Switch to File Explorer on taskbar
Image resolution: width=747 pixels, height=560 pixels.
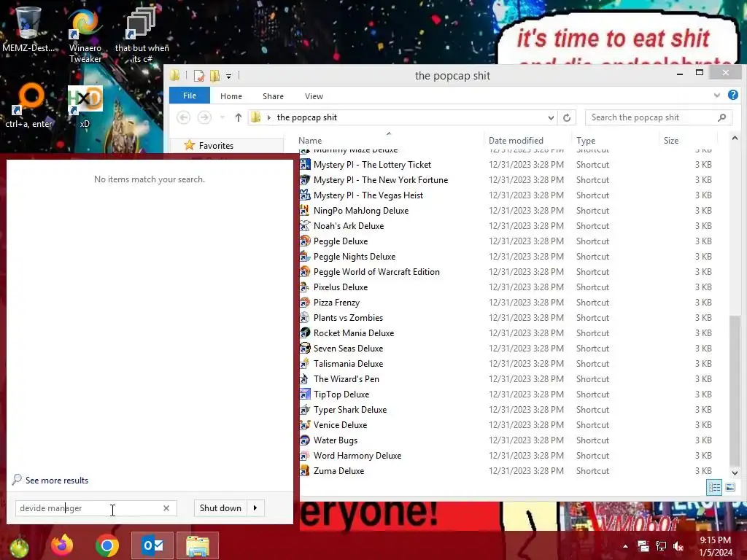198,545
